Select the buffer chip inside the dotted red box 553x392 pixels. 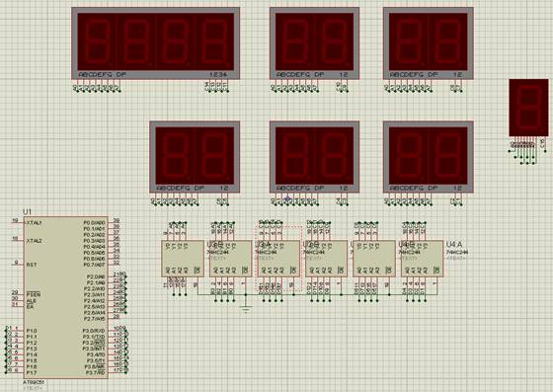[278, 259]
